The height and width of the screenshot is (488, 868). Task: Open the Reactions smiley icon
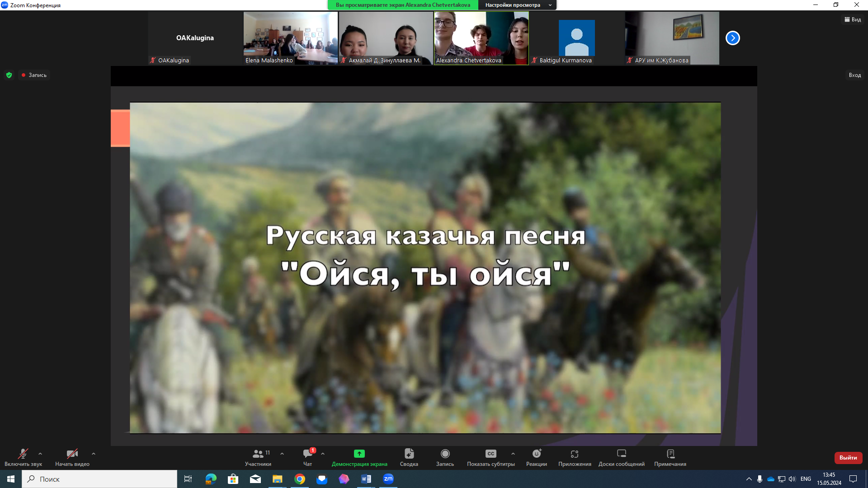click(x=537, y=454)
